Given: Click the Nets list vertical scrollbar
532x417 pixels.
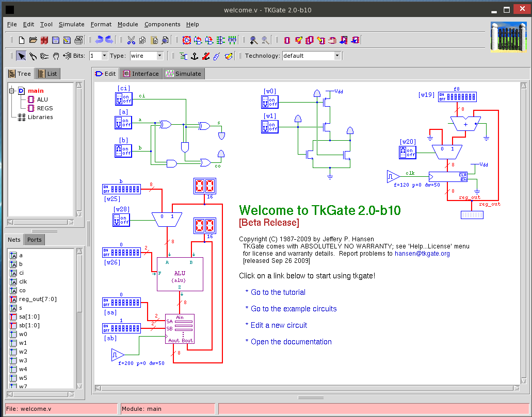Looking at the screenshot, I should 79,318.
